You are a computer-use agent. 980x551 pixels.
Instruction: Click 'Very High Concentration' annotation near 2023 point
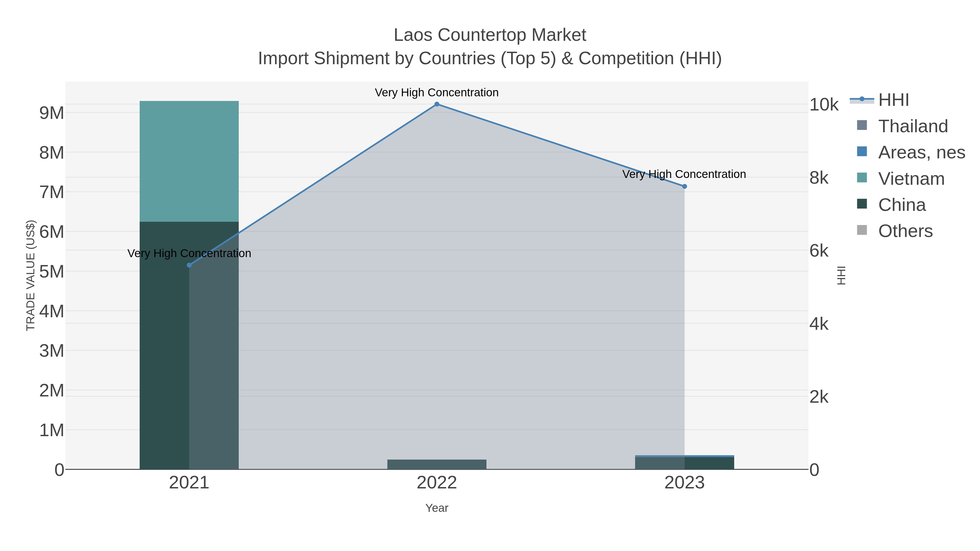tap(684, 174)
